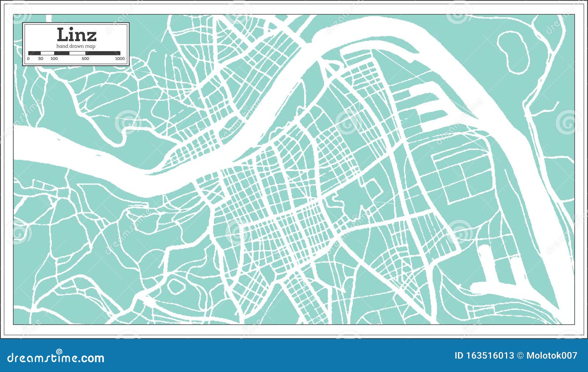Expand the 50 mark on the scale bar
The width and height of the screenshot is (588, 372).
tap(41, 58)
